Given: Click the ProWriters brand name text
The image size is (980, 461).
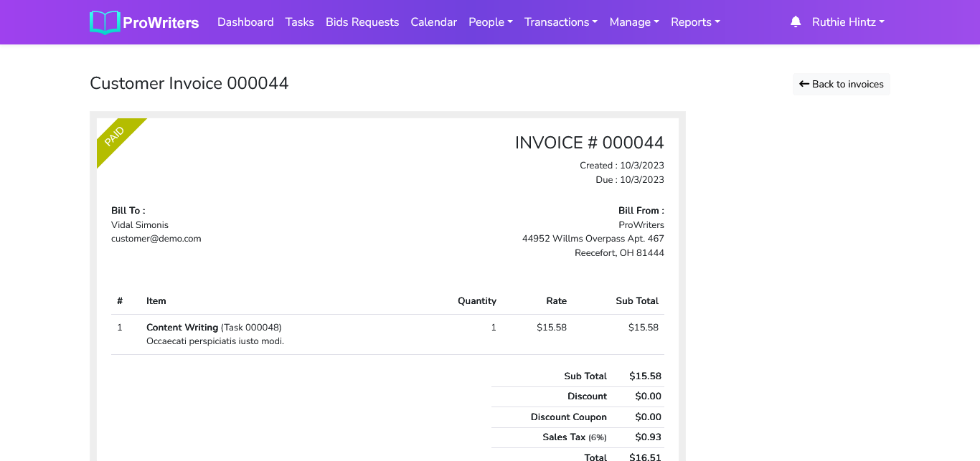Looking at the screenshot, I should [161, 23].
